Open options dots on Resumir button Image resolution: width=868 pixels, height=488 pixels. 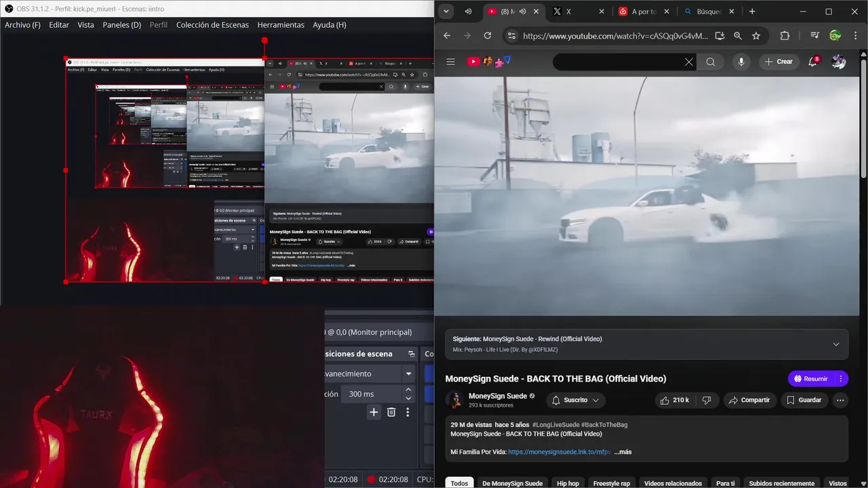(x=841, y=379)
